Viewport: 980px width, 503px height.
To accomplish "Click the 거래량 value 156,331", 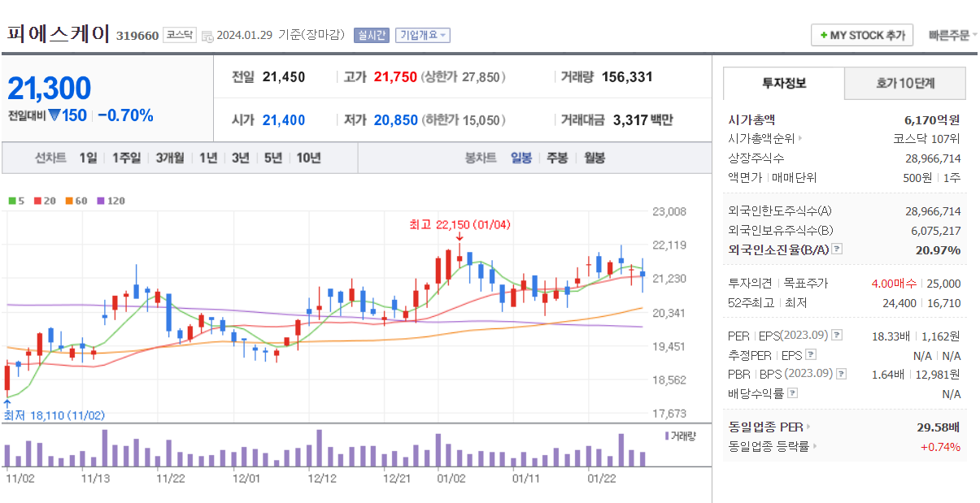I will (x=627, y=77).
